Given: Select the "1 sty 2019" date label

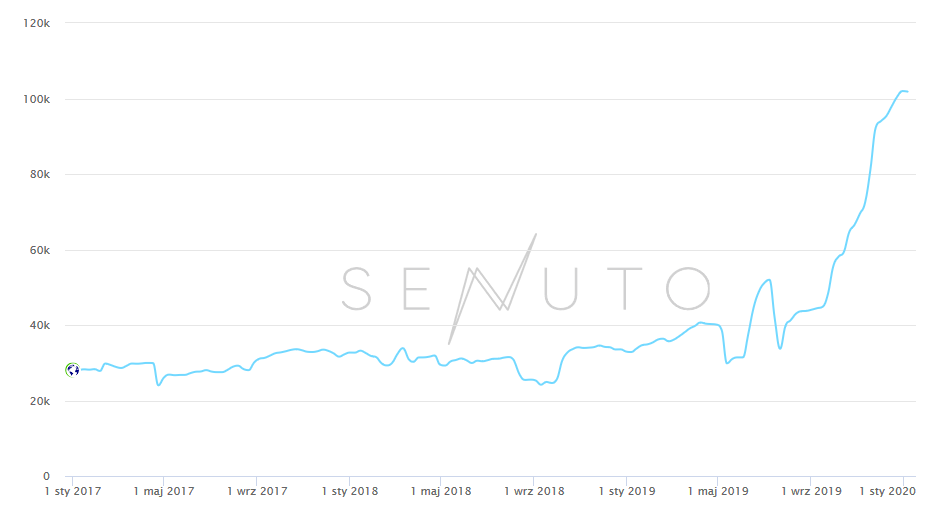Looking at the screenshot, I should [x=626, y=492].
